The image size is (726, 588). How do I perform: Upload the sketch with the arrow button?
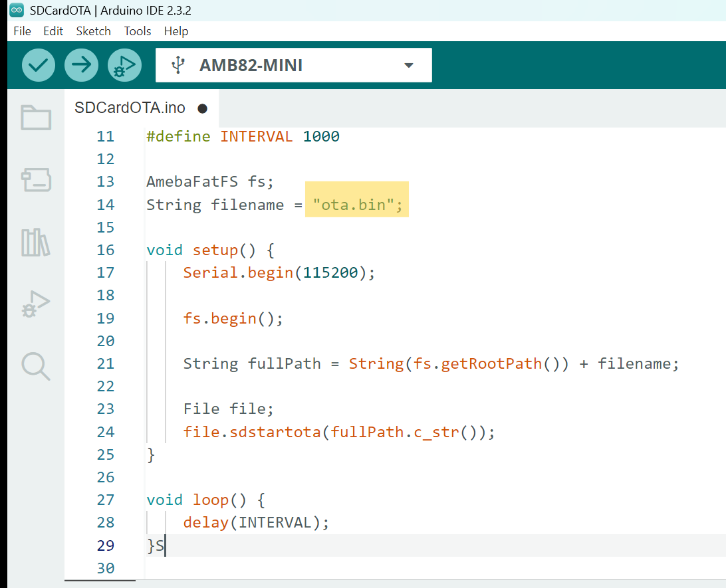pyautogui.click(x=81, y=65)
